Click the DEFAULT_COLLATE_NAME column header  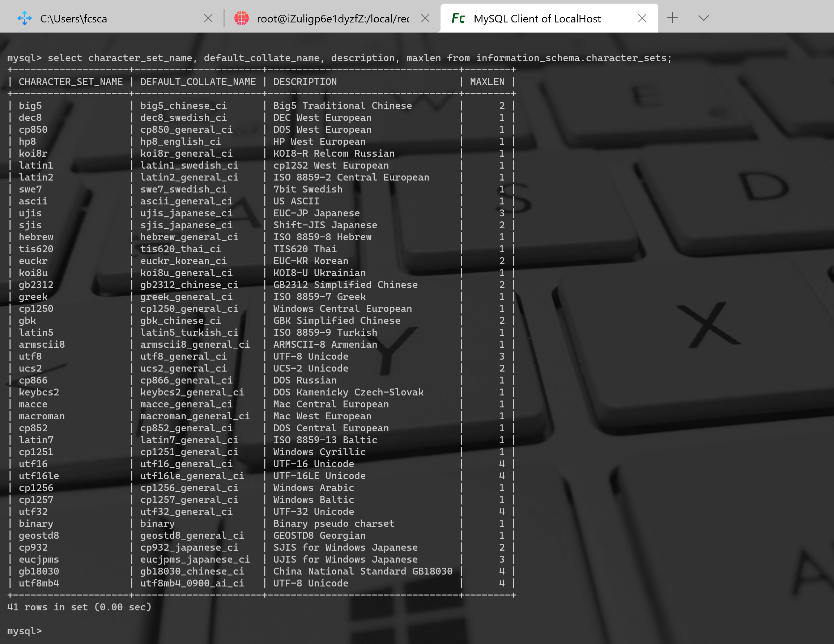(198, 82)
